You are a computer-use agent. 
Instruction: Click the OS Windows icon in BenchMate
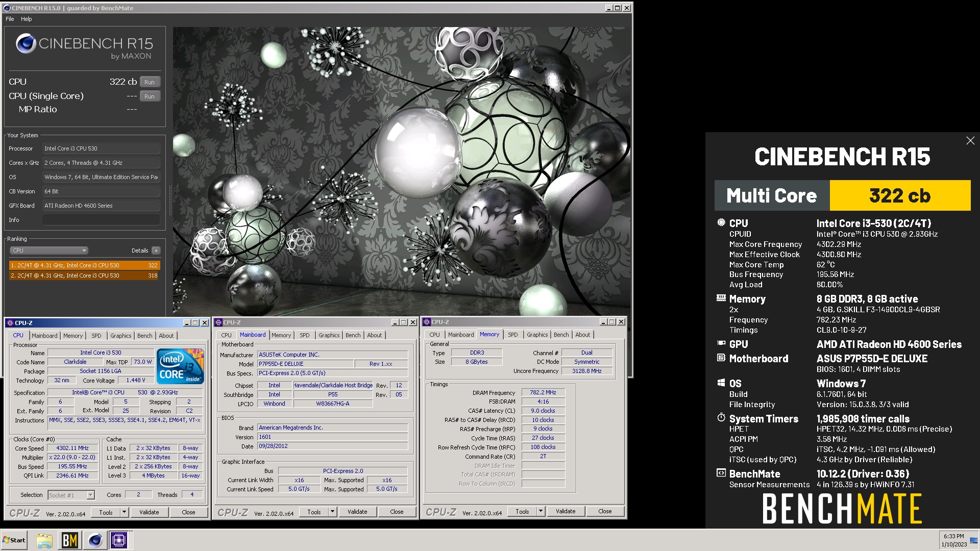coord(721,383)
